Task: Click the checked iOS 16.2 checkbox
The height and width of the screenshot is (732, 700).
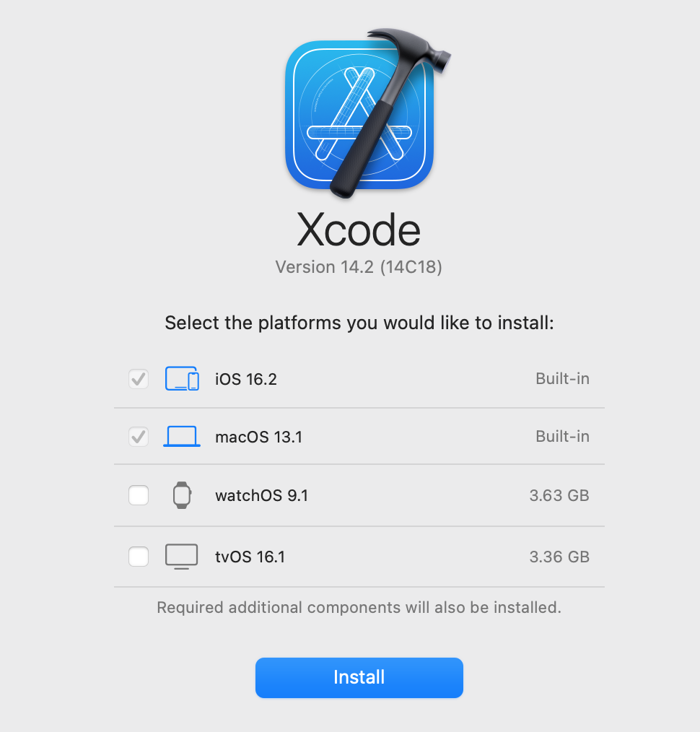Action: tap(139, 378)
